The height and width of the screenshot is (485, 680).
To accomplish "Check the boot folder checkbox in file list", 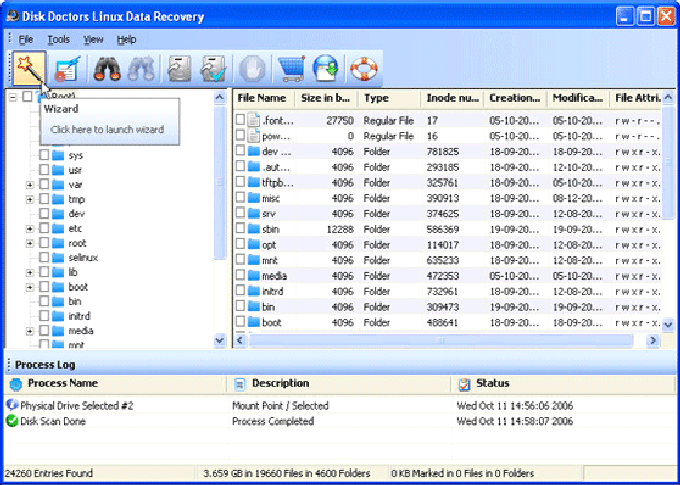I will pos(240,322).
